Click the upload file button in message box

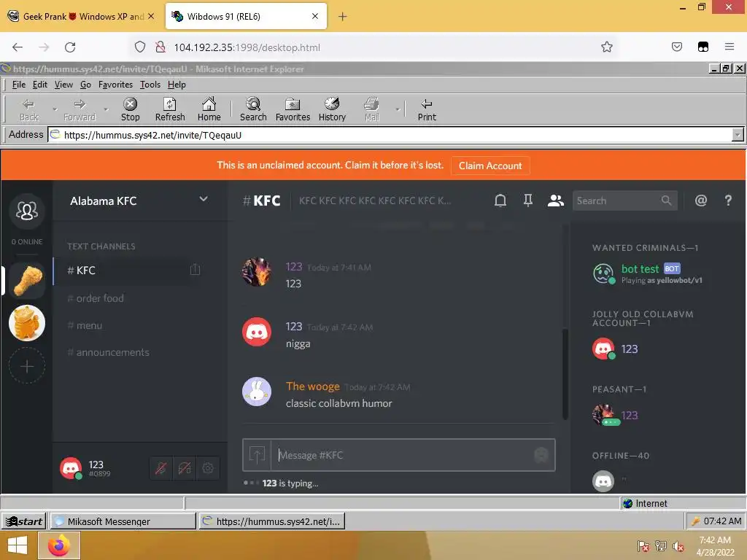[x=257, y=455]
